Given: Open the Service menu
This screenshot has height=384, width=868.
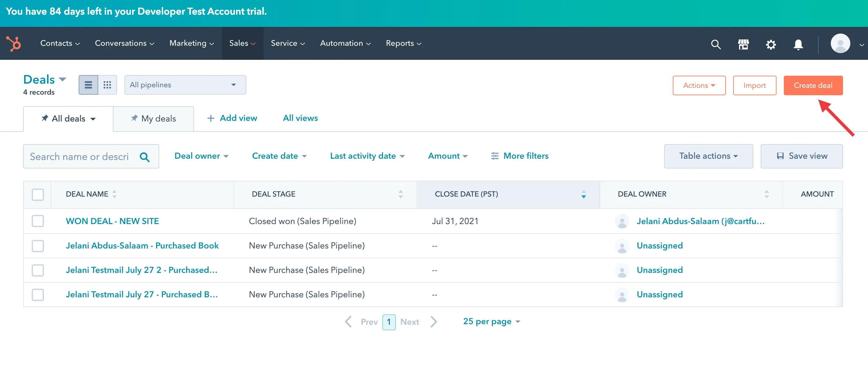Looking at the screenshot, I should click(x=288, y=43).
